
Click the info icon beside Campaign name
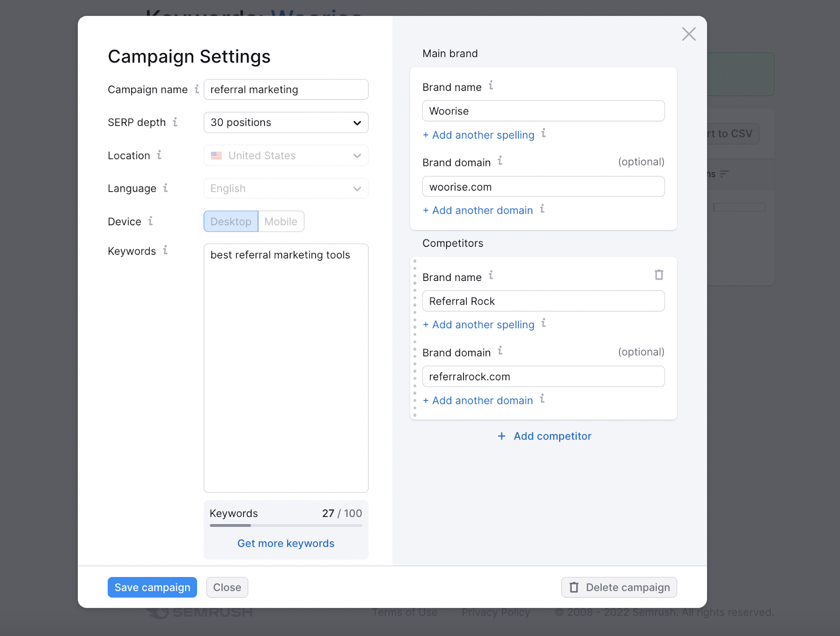click(197, 89)
